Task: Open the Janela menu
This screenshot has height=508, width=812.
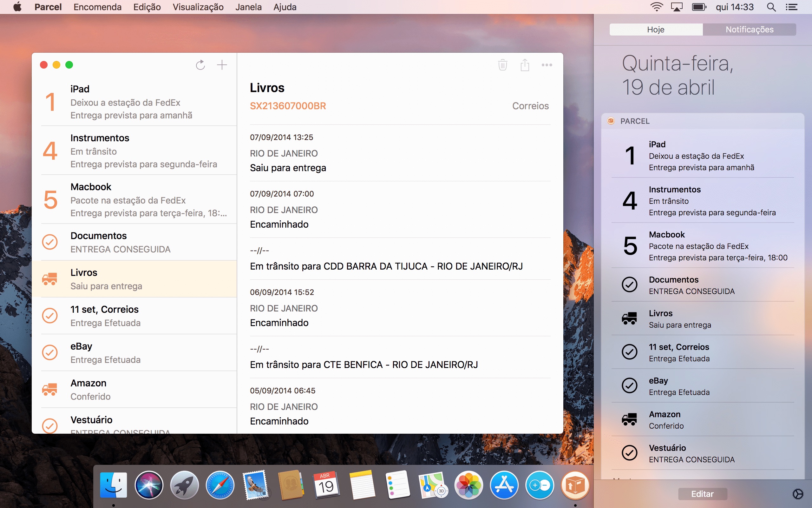Action: tap(248, 7)
